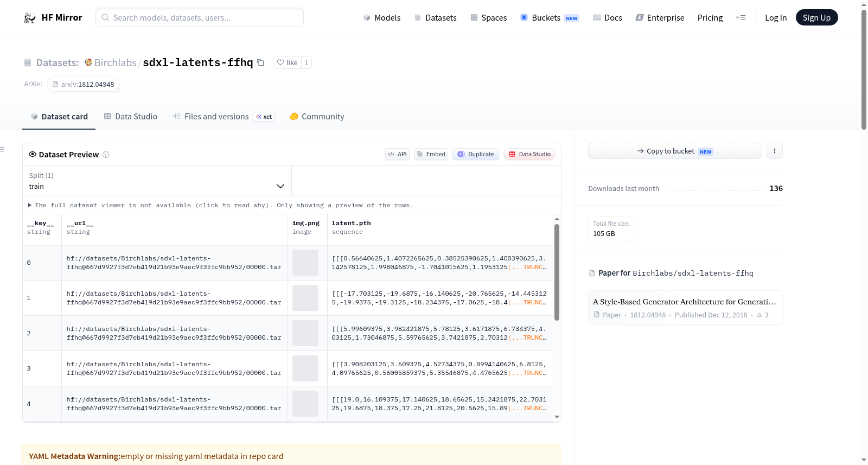This screenshot has width=868, height=465.
Task: Open the Birchlabs owner link
Action: tap(116, 62)
